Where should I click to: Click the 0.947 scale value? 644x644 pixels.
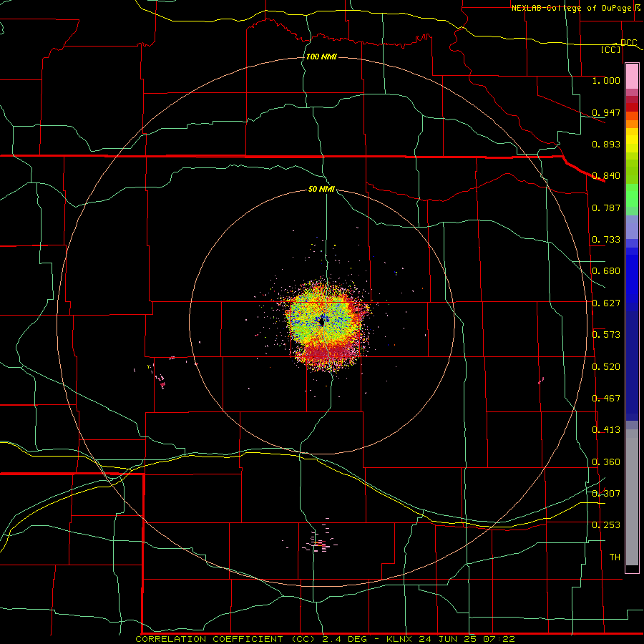[x=606, y=112]
